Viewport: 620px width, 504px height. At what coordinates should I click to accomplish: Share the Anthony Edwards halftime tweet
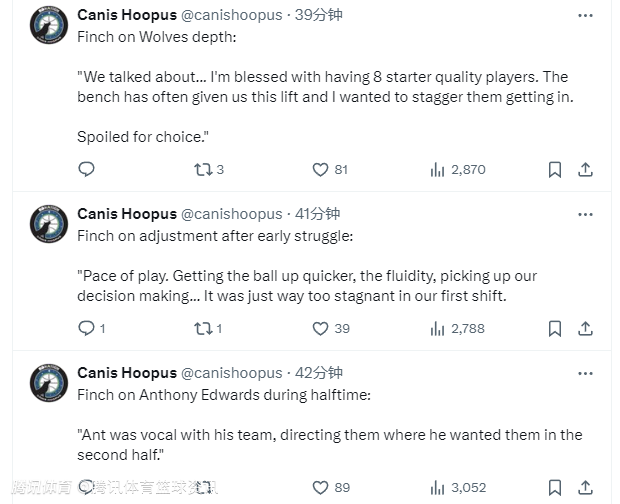click(586, 488)
